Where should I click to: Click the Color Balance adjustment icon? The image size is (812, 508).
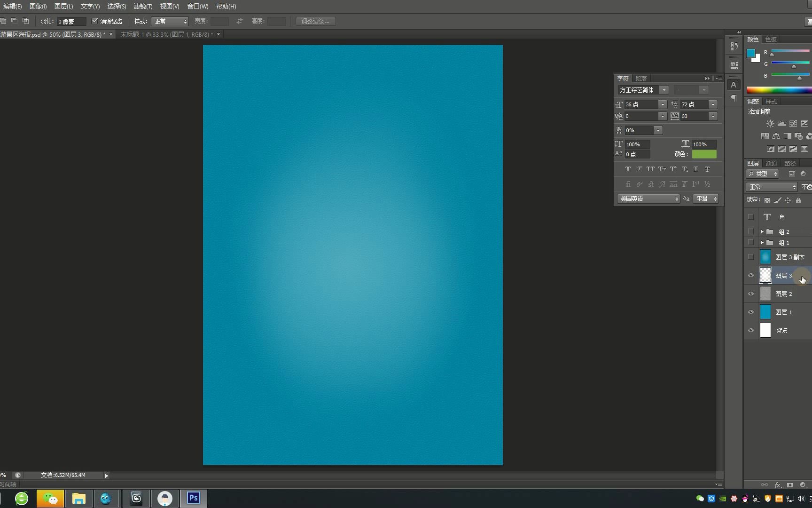pos(776,136)
